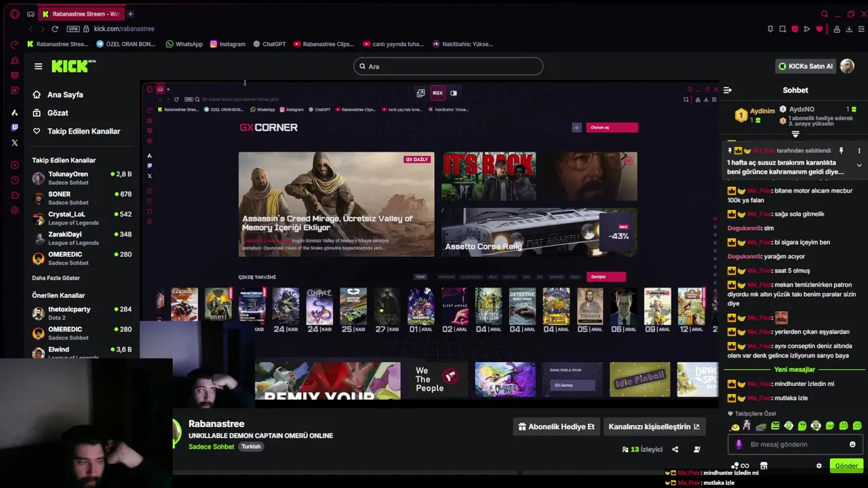
Task: Open the TolunayOren followed channel
Action: [x=81, y=178]
